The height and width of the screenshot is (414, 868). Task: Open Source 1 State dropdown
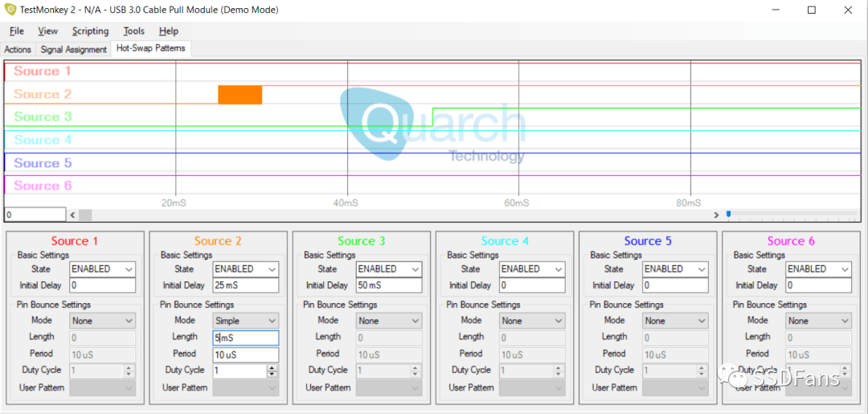102,269
